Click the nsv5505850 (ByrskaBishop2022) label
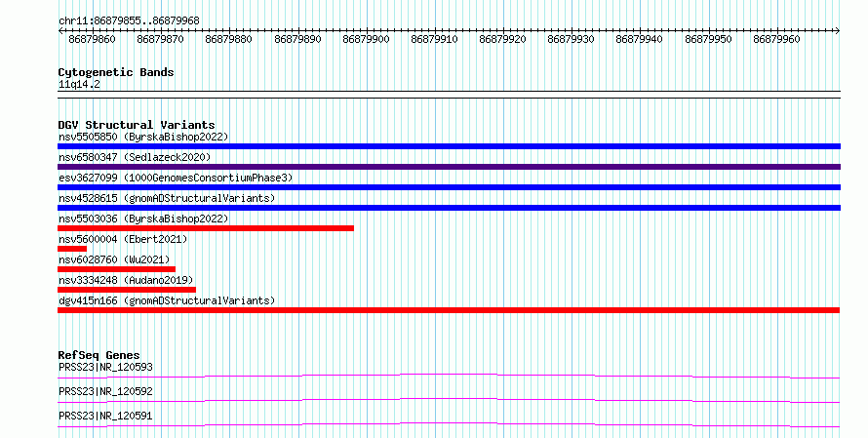 pyautogui.click(x=143, y=137)
